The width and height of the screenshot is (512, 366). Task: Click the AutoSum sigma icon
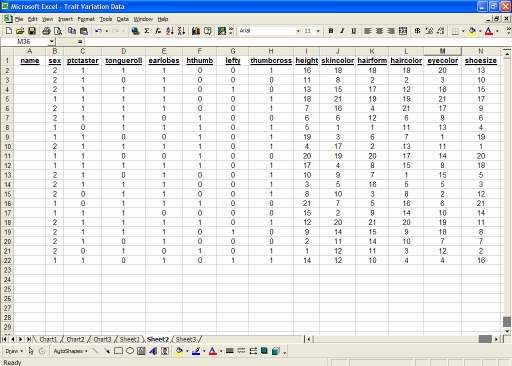tap(146, 31)
